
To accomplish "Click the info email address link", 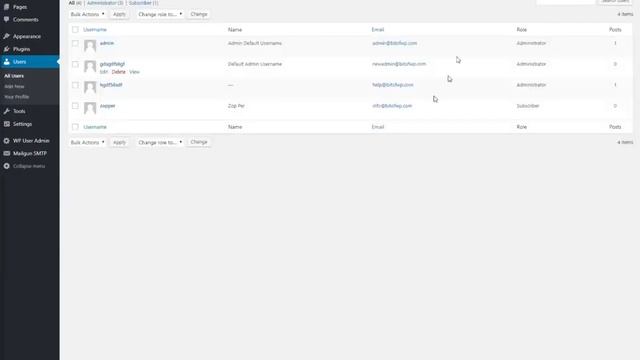I will 392,106.
